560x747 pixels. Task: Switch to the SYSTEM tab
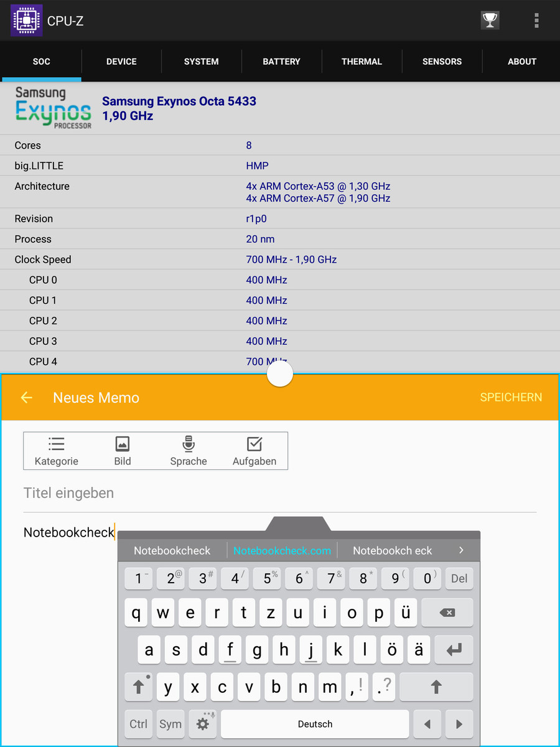202,62
